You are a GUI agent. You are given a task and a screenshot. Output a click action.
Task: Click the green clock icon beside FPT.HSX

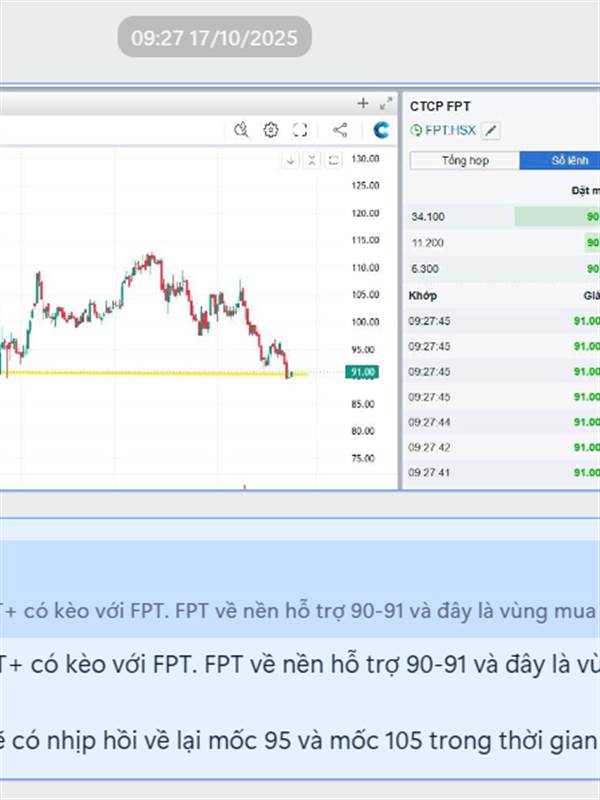coord(416,131)
